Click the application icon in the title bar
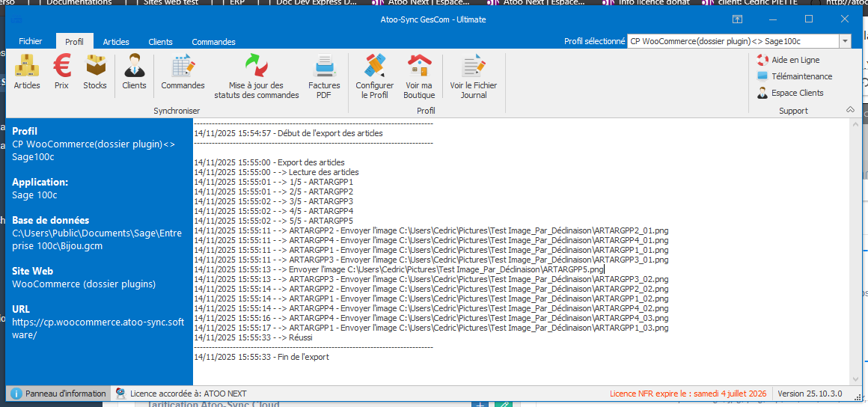Image resolution: width=868 pixels, height=407 pixels. [x=17, y=19]
